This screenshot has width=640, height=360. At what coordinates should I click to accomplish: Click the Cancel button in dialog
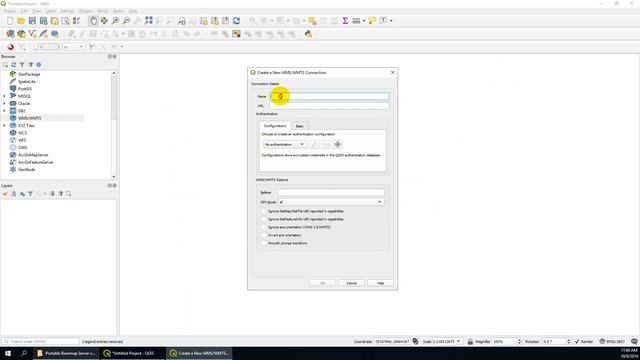351,283
